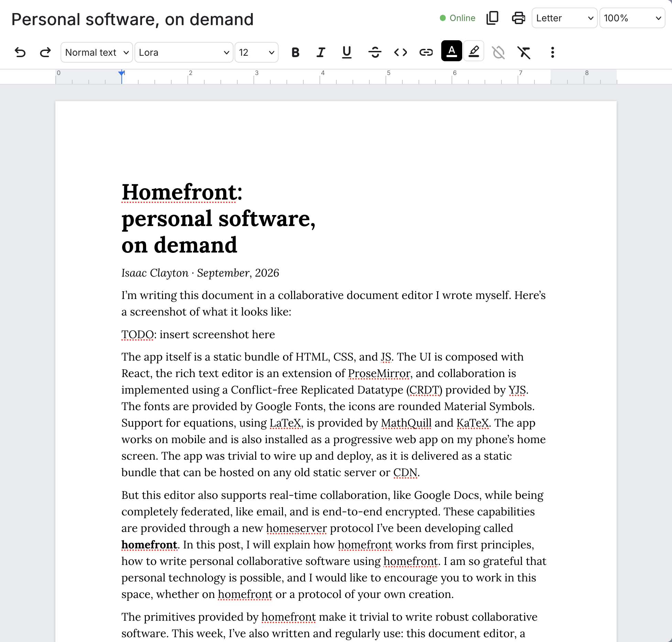Click the bold word 'homefront' in the text
Screen dimensions: 672x642
pos(149,545)
